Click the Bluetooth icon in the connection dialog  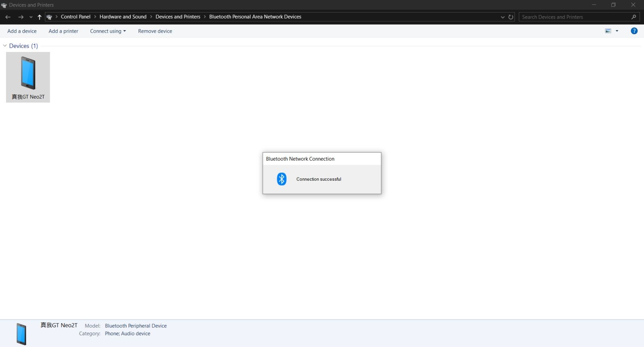(282, 179)
